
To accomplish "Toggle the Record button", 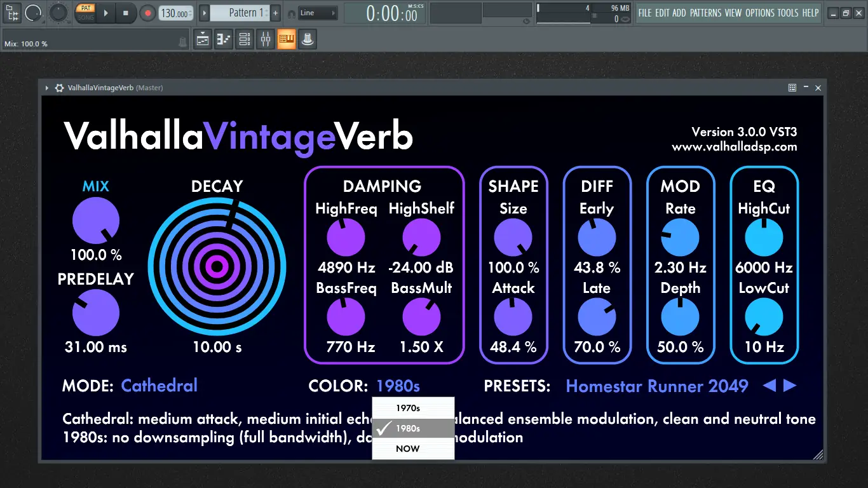I will 147,13.
